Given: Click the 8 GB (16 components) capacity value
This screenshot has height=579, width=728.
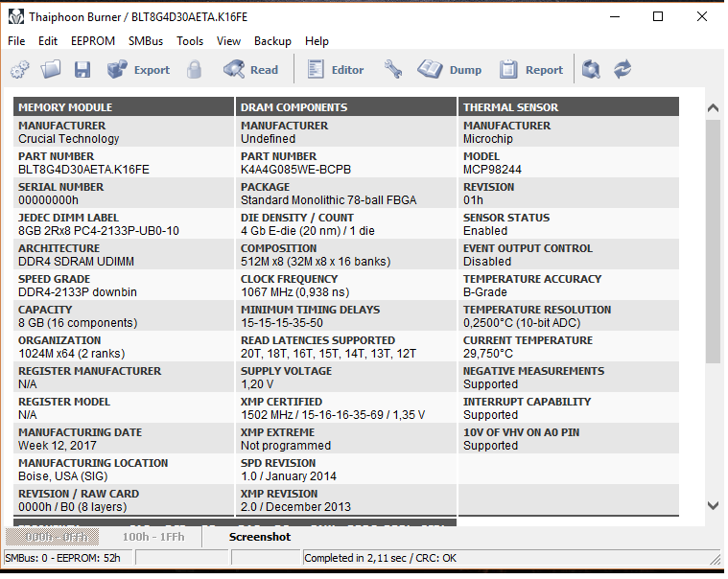Looking at the screenshot, I should [78, 322].
